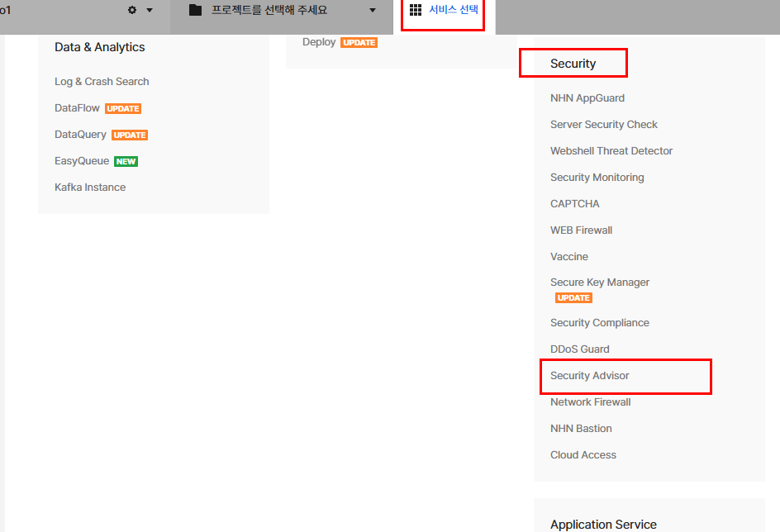
Task: Click the NEW badge next to EasyQueue
Action: [x=126, y=161]
